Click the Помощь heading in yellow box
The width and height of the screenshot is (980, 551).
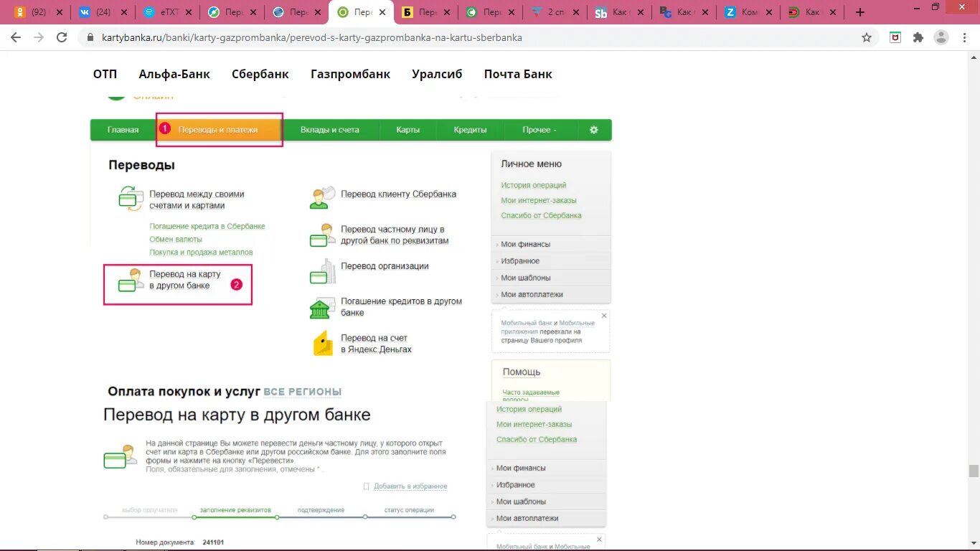click(x=522, y=372)
